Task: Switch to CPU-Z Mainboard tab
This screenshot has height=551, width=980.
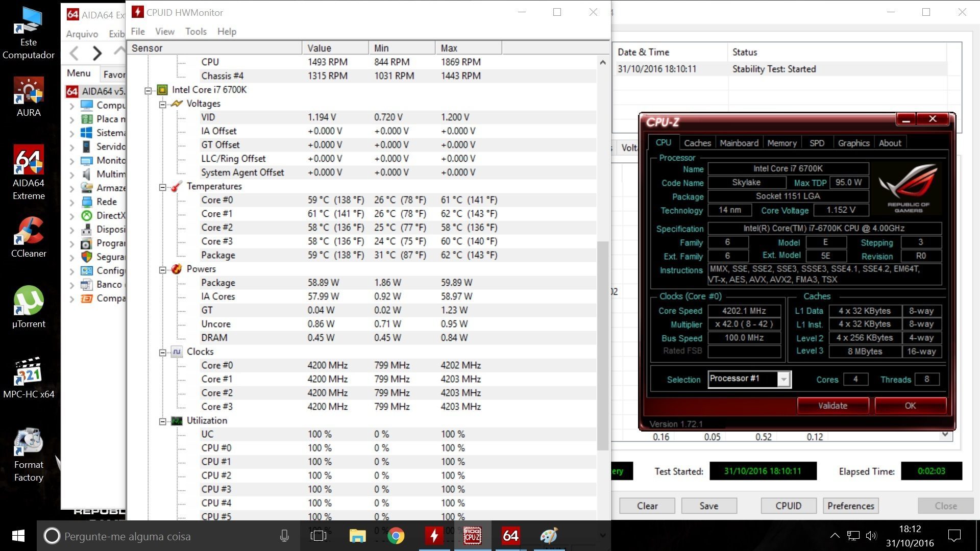Action: click(x=739, y=143)
